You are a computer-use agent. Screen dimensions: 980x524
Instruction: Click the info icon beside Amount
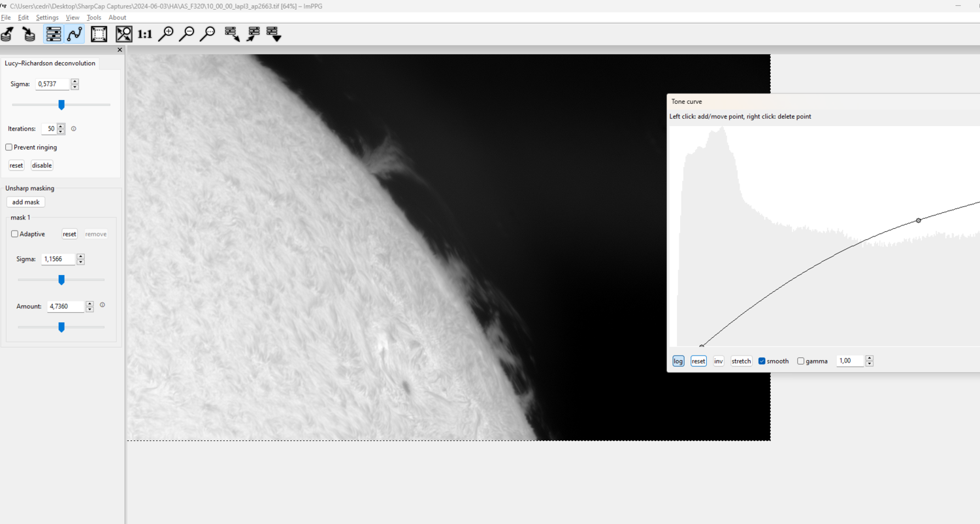coord(103,304)
